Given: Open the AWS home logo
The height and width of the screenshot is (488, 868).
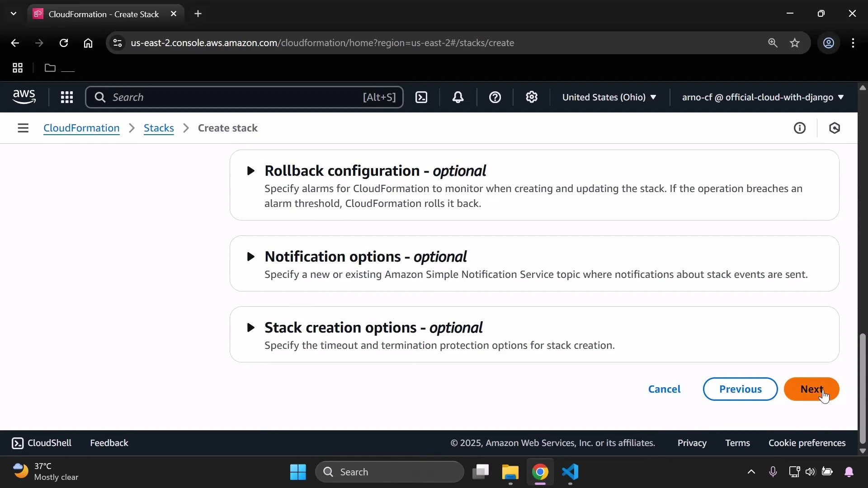Looking at the screenshot, I should pyautogui.click(x=24, y=97).
